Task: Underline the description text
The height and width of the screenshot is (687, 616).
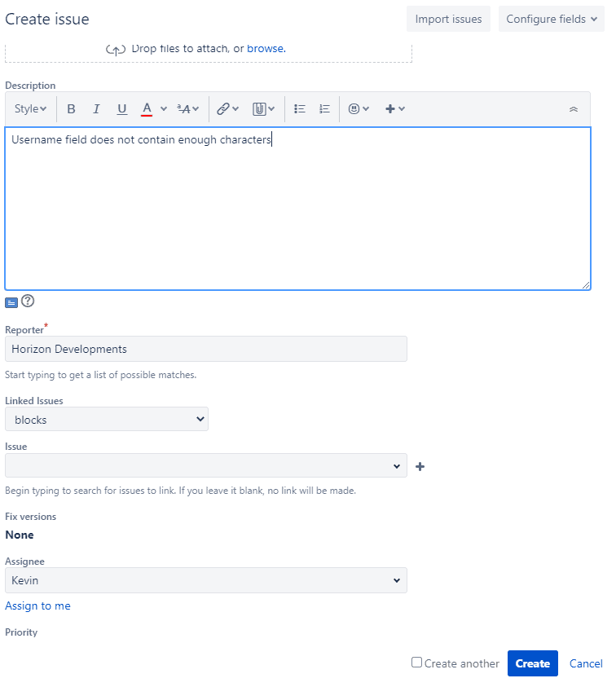Action: pyautogui.click(x=121, y=108)
